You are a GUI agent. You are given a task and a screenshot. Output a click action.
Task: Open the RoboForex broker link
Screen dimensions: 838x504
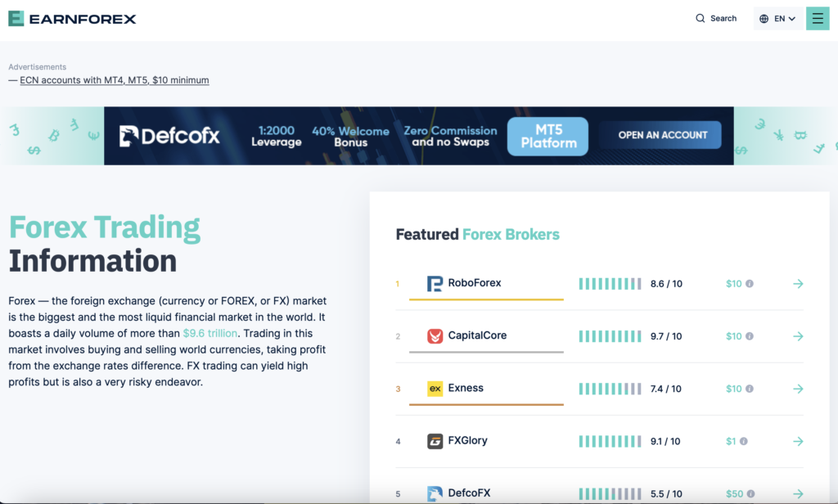475,283
